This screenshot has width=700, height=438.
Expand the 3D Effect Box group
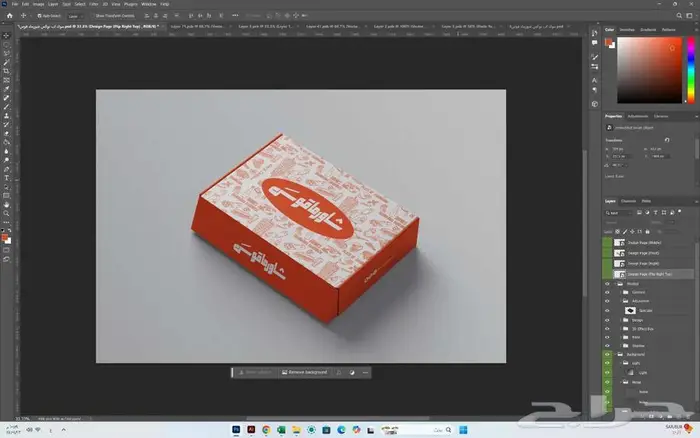pyautogui.click(x=621, y=329)
